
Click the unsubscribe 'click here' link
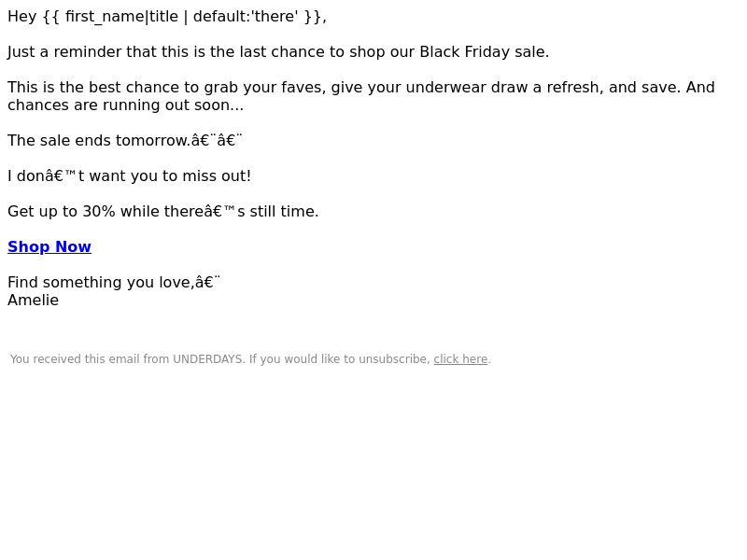point(460,359)
